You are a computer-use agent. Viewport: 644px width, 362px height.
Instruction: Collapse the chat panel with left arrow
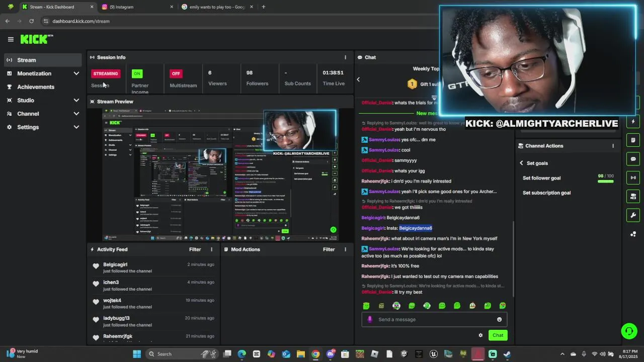pyautogui.click(x=358, y=79)
